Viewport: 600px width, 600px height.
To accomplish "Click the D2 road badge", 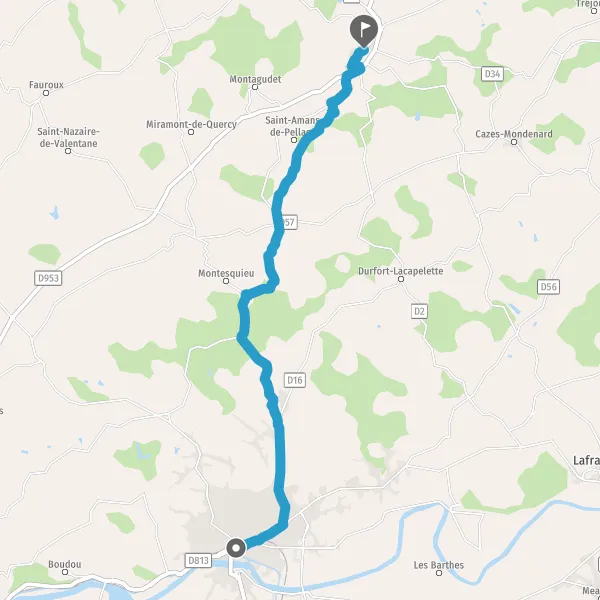I will (419, 311).
